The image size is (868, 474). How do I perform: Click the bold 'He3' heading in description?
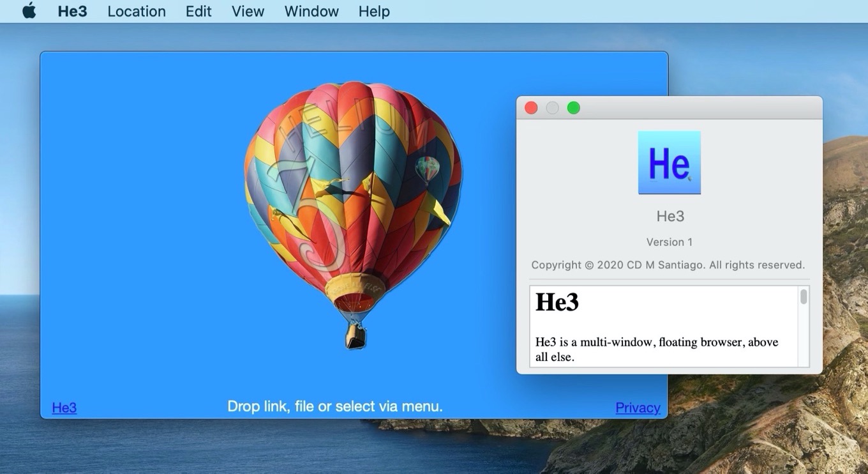click(557, 302)
